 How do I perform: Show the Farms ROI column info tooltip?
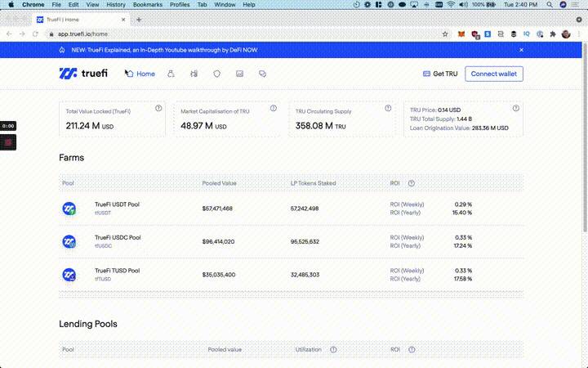(412, 183)
